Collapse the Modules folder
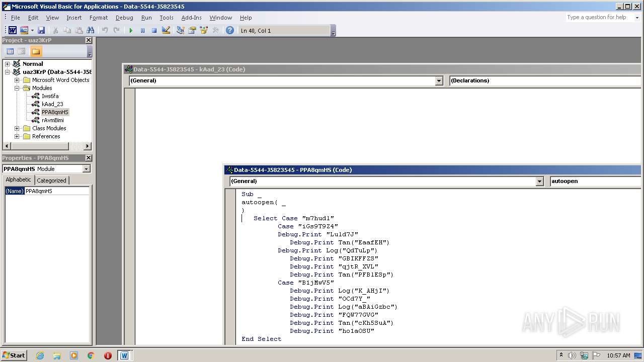This screenshot has height=362, width=644. (x=17, y=88)
